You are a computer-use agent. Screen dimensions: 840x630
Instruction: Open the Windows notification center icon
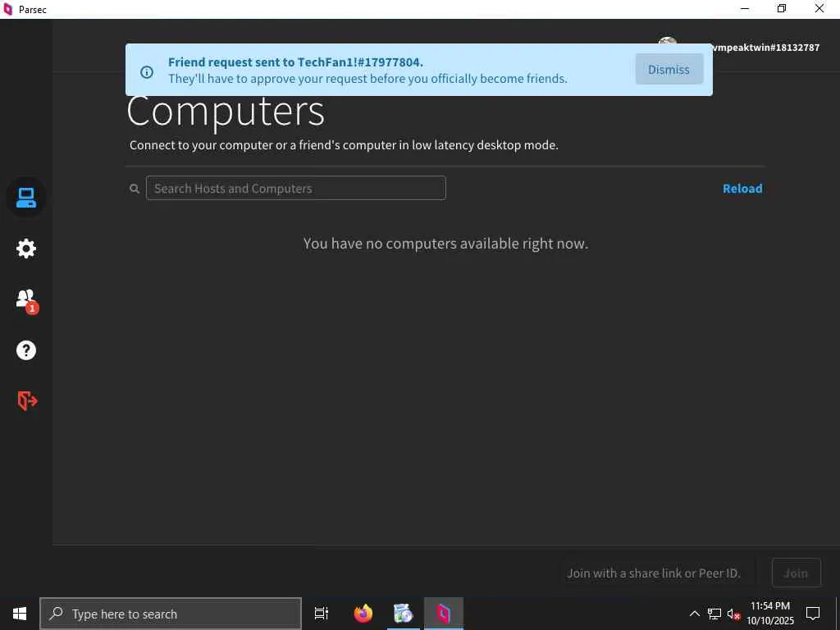[813, 614]
